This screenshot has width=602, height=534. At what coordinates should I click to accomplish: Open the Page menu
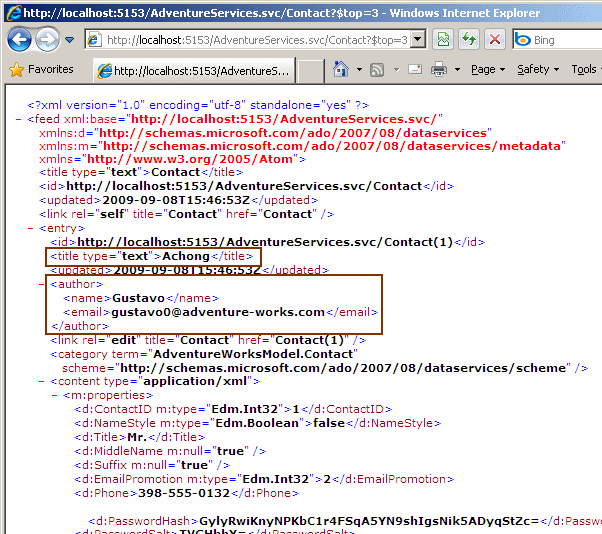tap(488, 70)
